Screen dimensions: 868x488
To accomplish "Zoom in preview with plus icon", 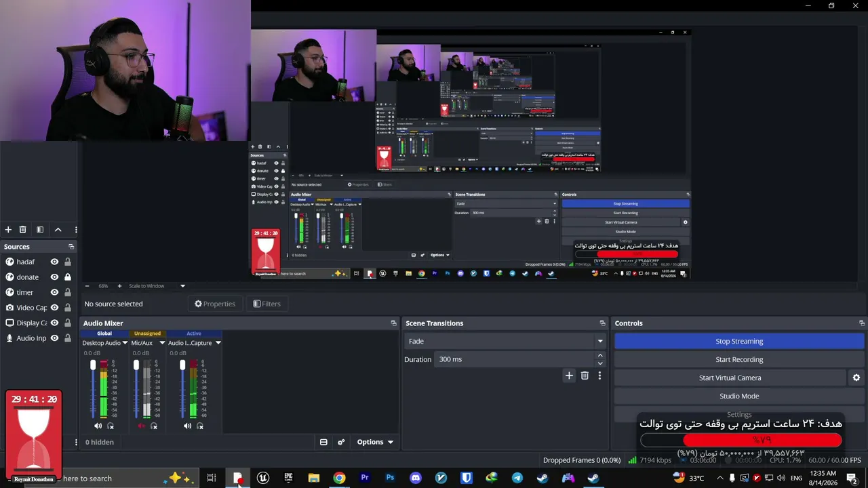I will 119,286.
